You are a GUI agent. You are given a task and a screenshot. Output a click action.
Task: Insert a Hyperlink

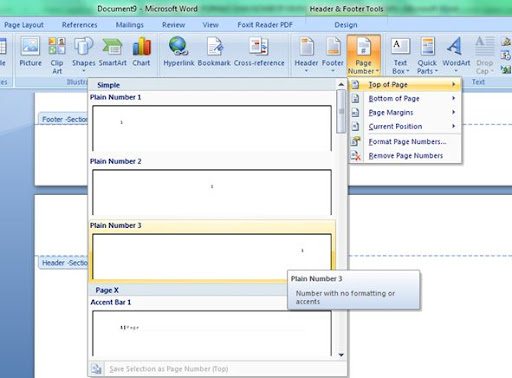coord(179,52)
